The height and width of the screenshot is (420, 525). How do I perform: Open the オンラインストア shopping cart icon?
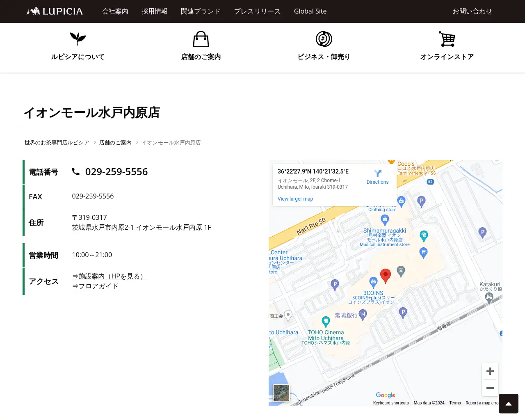coord(447,39)
